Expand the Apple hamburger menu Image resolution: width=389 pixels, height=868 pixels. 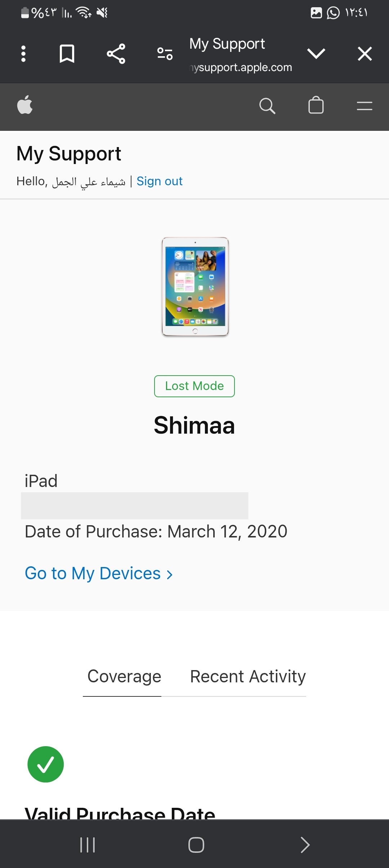pos(365,106)
